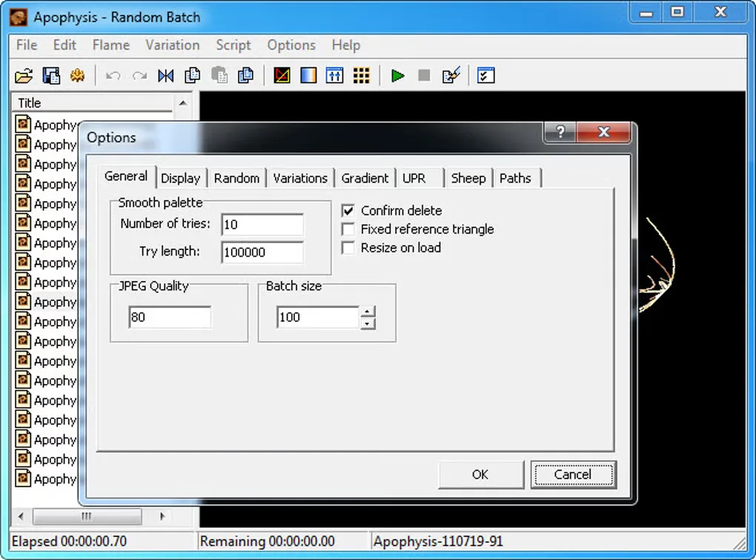Click the grayed-out Paste icon
This screenshot has width=756, height=560.
point(219,76)
